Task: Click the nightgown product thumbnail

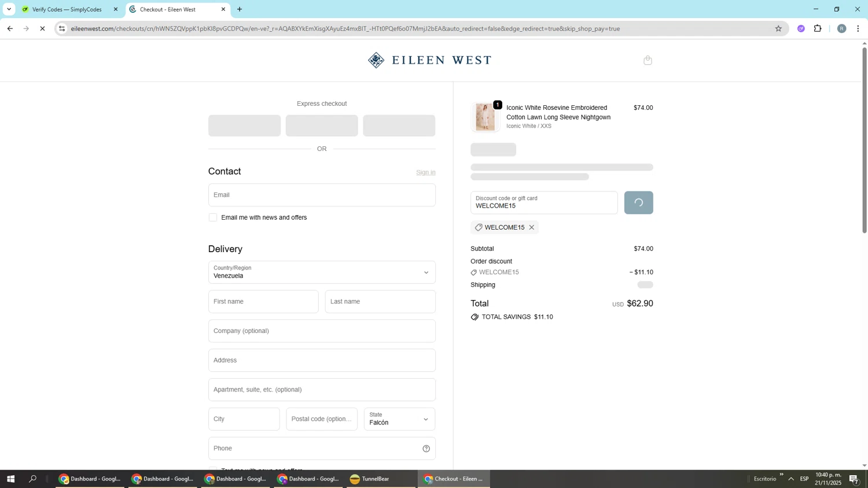Action: [485, 117]
